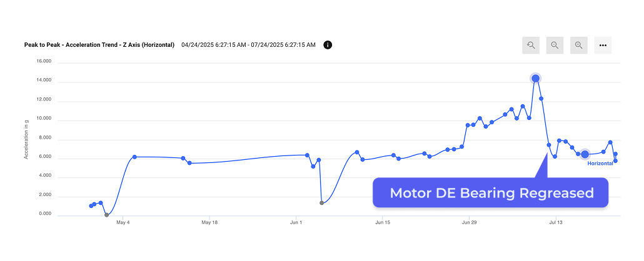Click the date range text 04/24/2025 - 07/24/2025
This screenshot has height=261, width=644.
pos(248,45)
